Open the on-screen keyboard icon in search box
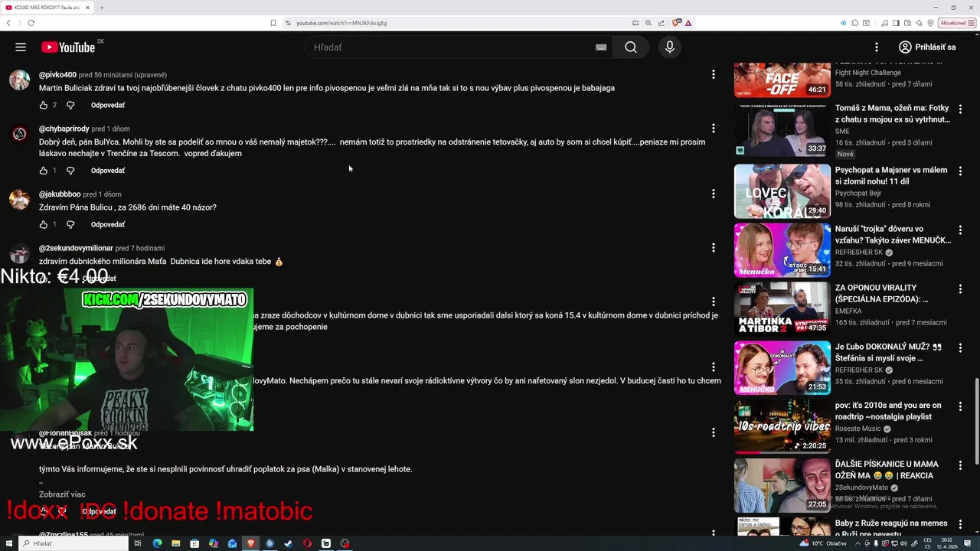Viewport: 980px width, 551px height. click(601, 47)
